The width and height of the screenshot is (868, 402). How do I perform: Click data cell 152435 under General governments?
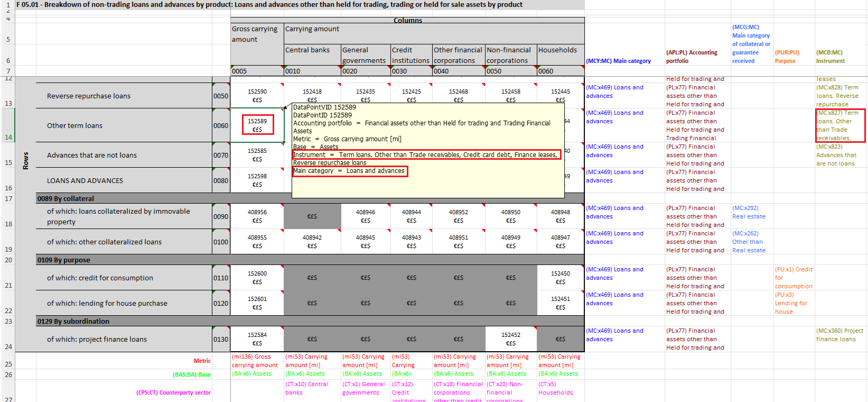pyautogui.click(x=366, y=94)
